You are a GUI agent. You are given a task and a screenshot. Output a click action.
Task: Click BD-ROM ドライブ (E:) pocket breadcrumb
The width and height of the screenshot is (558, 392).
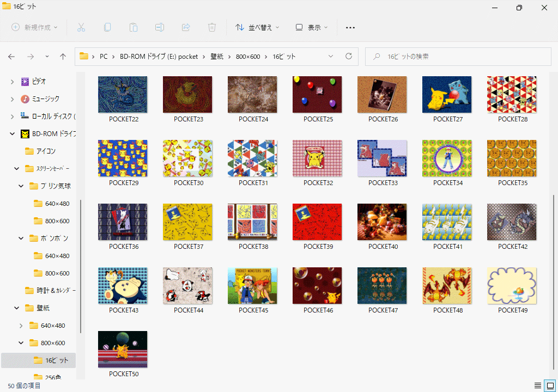(x=159, y=57)
